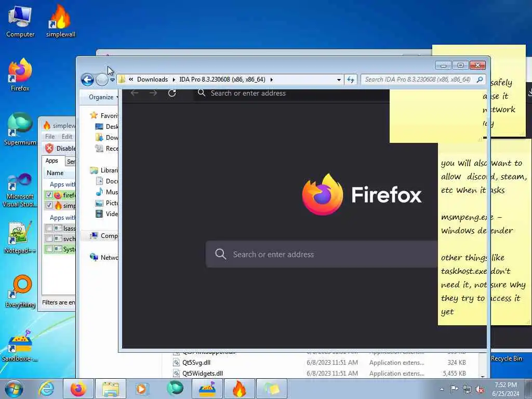Click Explorer refresh address button
The height and width of the screenshot is (399, 532).
point(351,79)
